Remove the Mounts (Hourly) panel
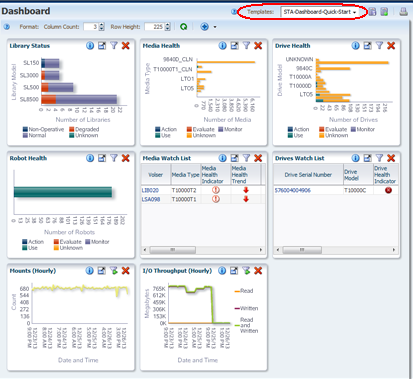 tap(126, 271)
